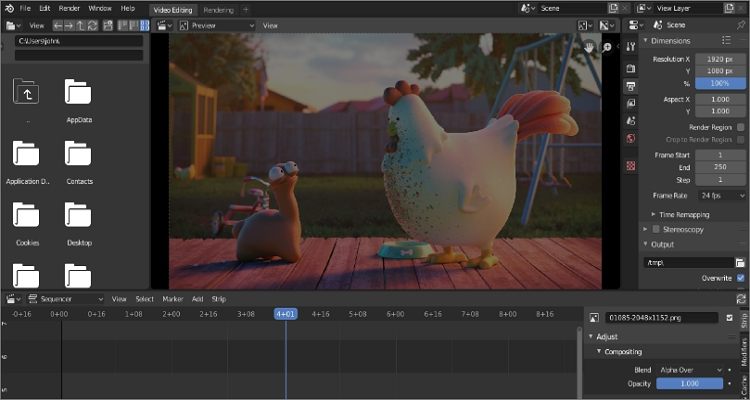The height and width of the screenshot is (400, 750).
Task: Open the Scene properties tab icon
Action: tap(631, 121)
